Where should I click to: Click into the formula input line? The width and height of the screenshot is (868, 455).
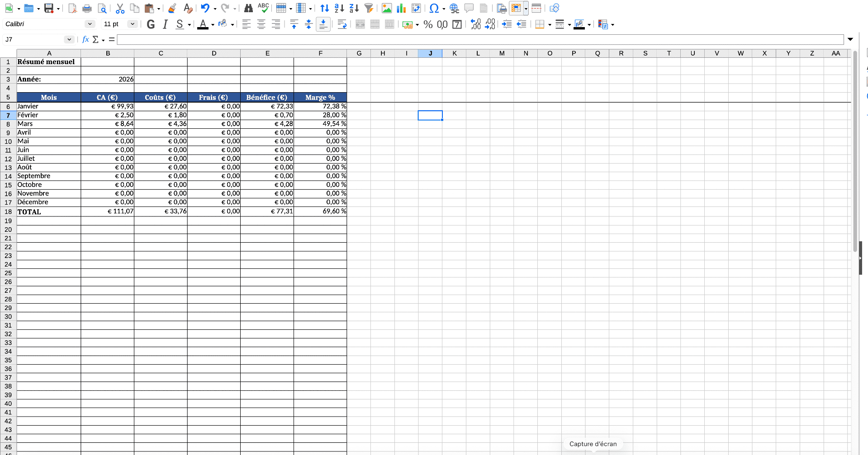479,40
